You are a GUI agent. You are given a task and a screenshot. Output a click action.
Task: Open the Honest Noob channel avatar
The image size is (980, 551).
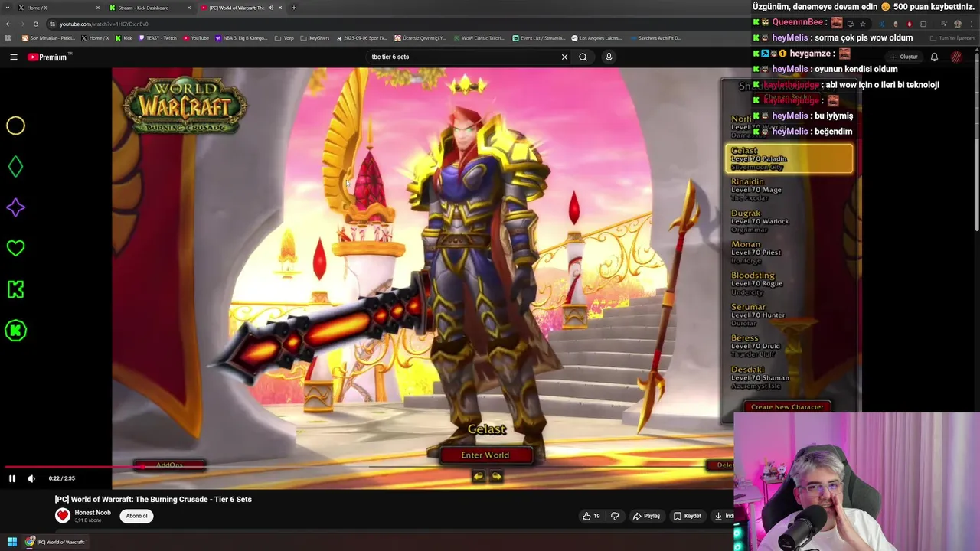[x=63, y=516]
